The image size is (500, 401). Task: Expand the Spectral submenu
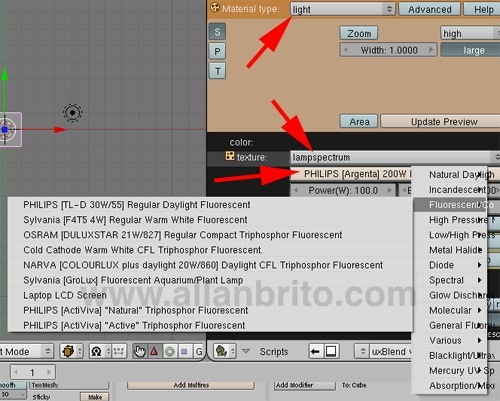click(450, 280)
